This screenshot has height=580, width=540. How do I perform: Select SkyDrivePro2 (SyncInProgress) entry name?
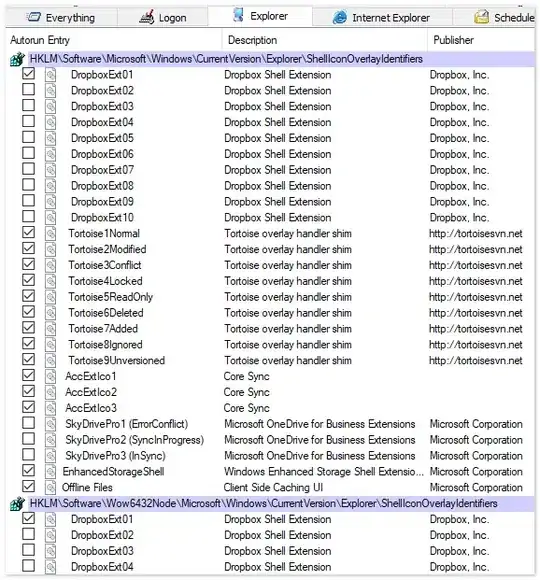[x=135, y=440]
